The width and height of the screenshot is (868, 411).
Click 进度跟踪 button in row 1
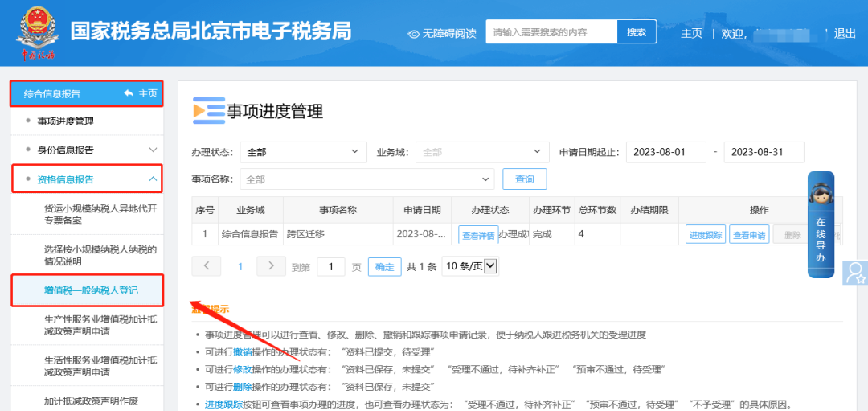(706, 235)
